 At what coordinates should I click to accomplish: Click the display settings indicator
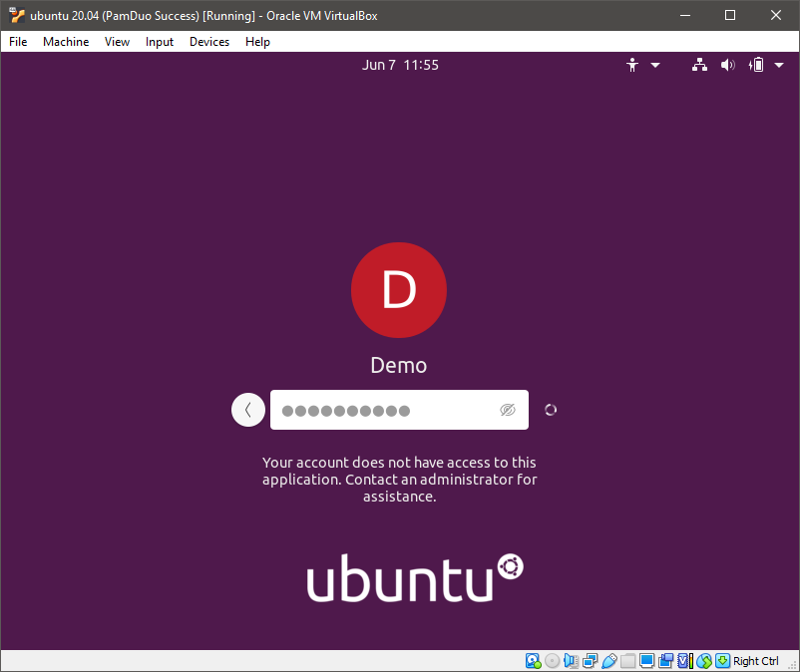[647, 661]
